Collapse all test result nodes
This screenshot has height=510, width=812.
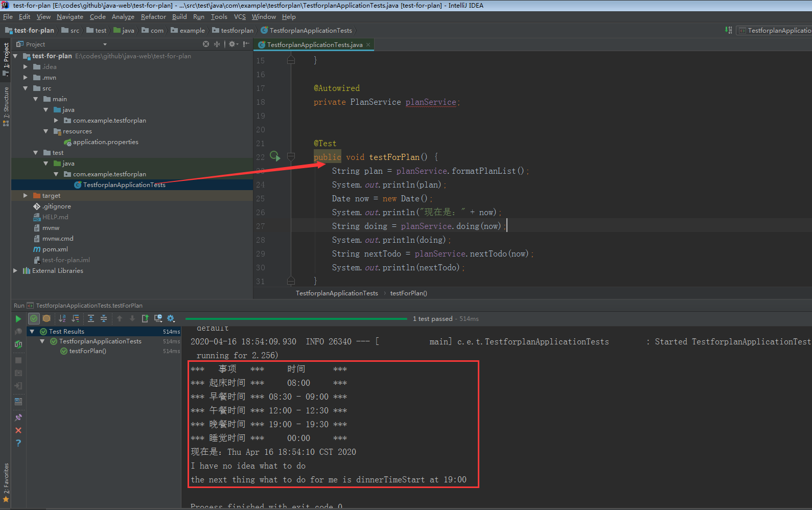104,319
